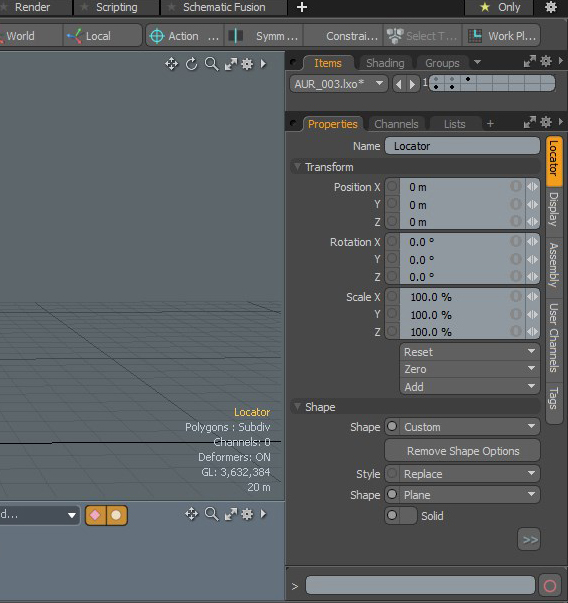Screen dimensions: 568x603
Task: Click the viewport pan icon in the upper 3D view
Action: (x=172, y=64)
